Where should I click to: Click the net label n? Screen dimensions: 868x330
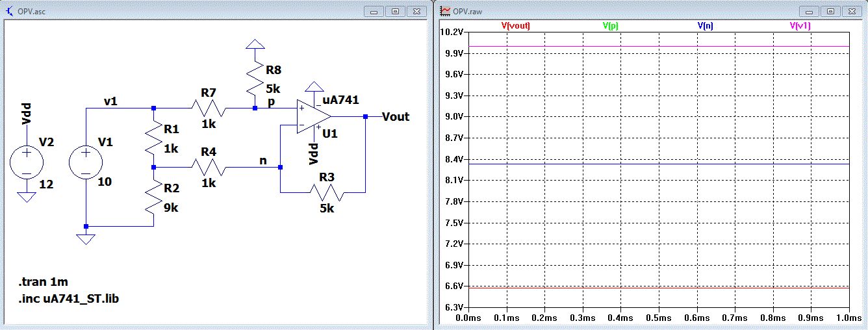(x=264, y=160)
